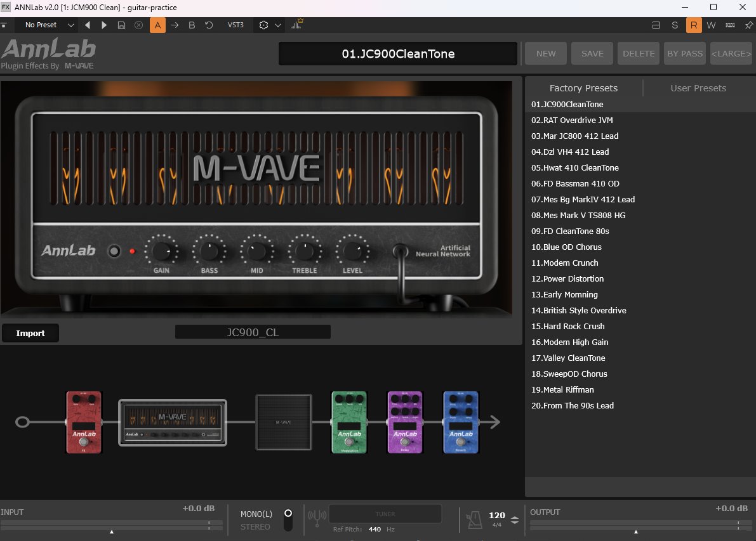Click the MID knob
Viewport: 756px width, 541px height.
pyautogui.click(x=256, y=251)
